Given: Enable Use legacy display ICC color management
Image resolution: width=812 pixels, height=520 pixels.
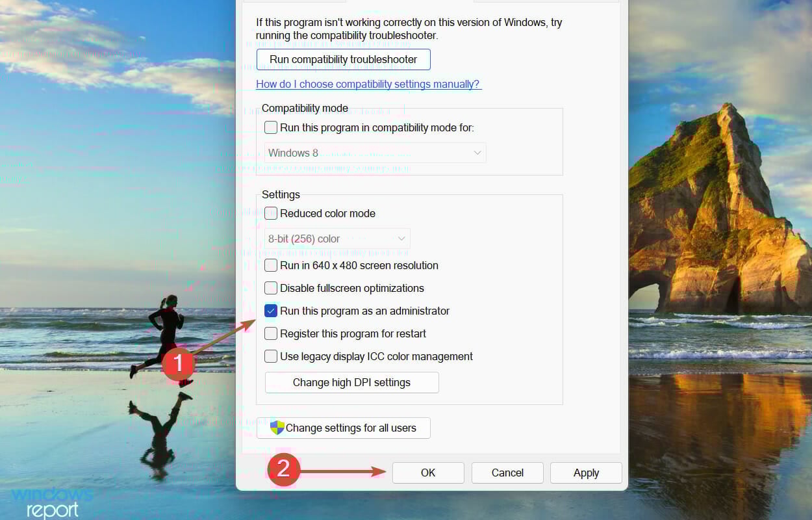Looking at the screenshot, I should (x=271, y=356).
